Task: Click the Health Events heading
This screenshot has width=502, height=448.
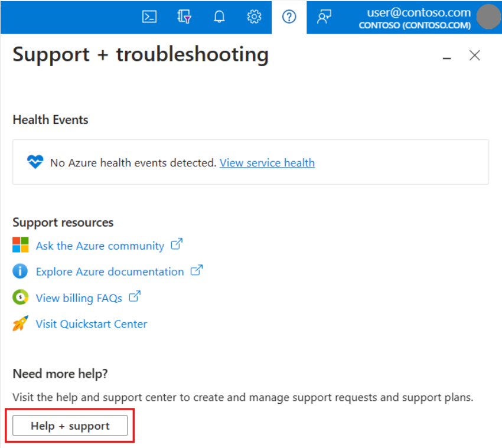Action: (50, 120)
